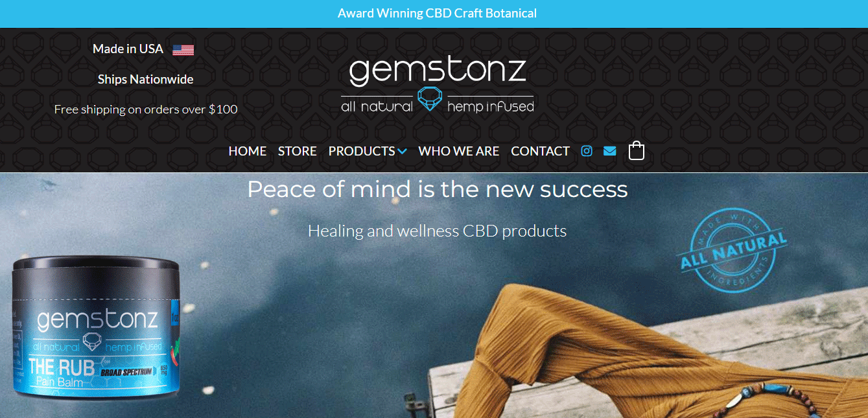Open the CONTACT page
The width and height of the screenshot is (868, 418).
540,151
